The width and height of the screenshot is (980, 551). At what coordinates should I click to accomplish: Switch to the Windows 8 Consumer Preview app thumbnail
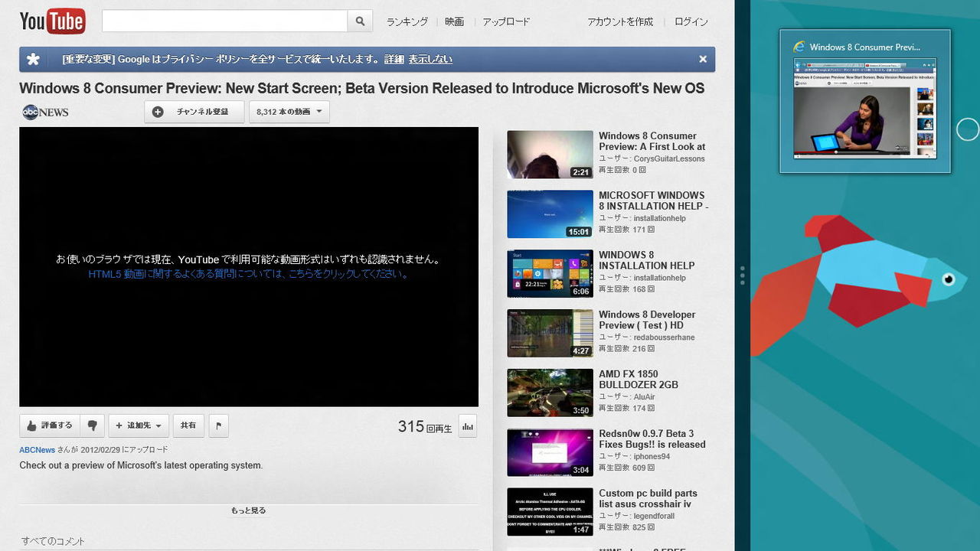865,101
